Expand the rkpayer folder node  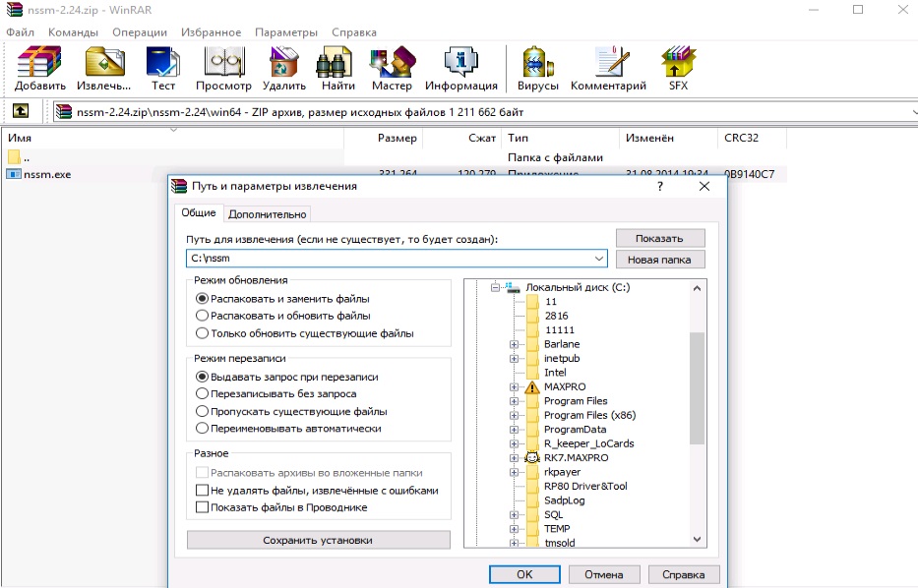pyautogui.click(x=514, y=472)
